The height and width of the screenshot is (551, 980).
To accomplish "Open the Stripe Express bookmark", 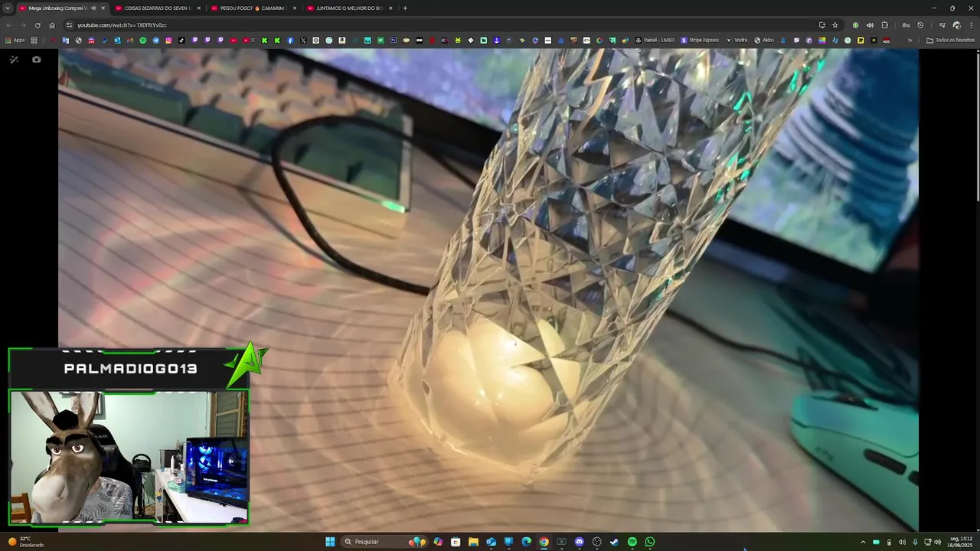I will click(700, 40).
